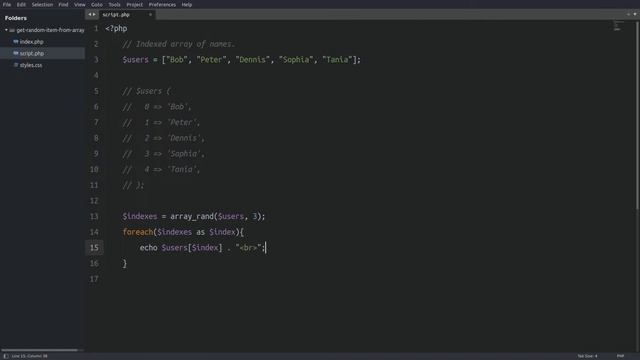Open styles.css from the sidebar
Screen dimensions: 640x360
[x=31, y=65]
